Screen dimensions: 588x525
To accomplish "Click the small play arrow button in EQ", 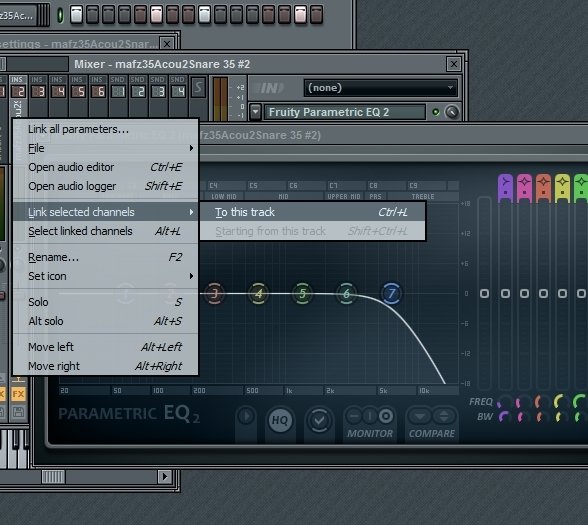I will point(246,416).
